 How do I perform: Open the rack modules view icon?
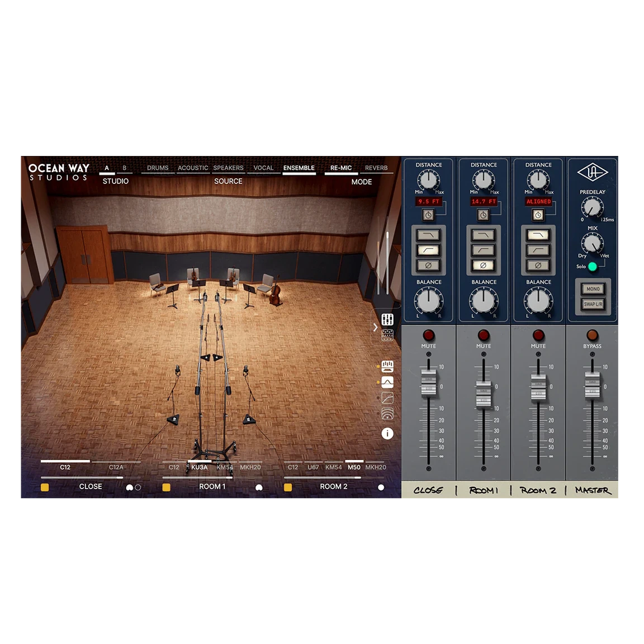coord(387,335)
